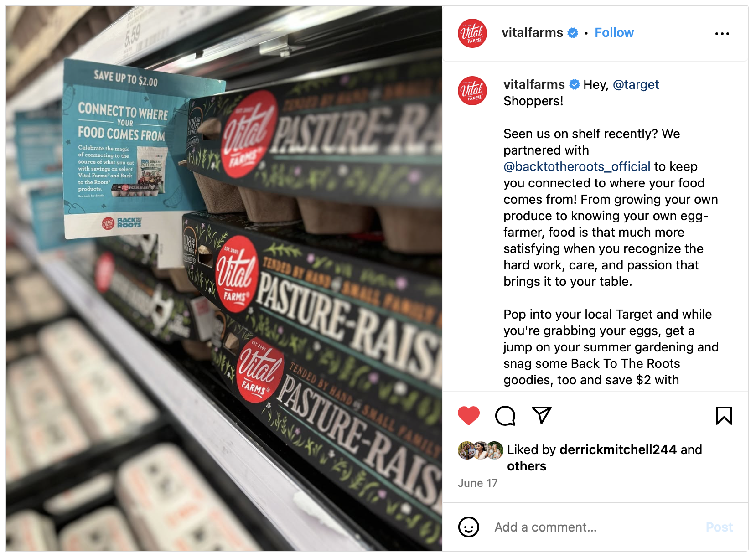The image size is (756, 558).
Task: Follow the vitalfarms account
Action: click(x=614, y=33)
